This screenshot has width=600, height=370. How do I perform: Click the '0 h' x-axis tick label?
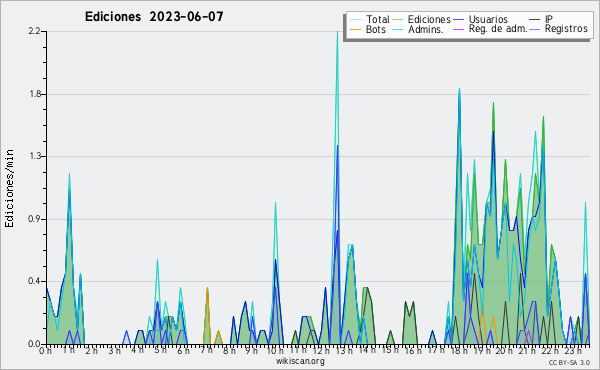click(45, 351)
